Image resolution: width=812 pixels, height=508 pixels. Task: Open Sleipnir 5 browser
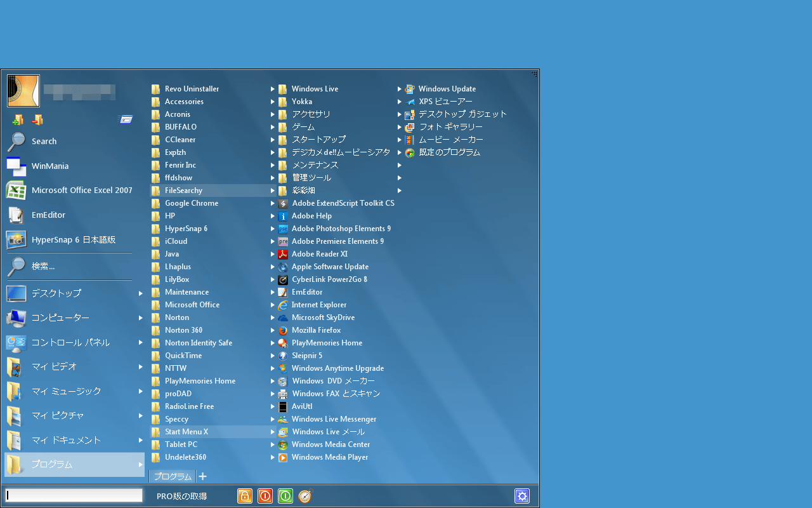pos(300,356)
